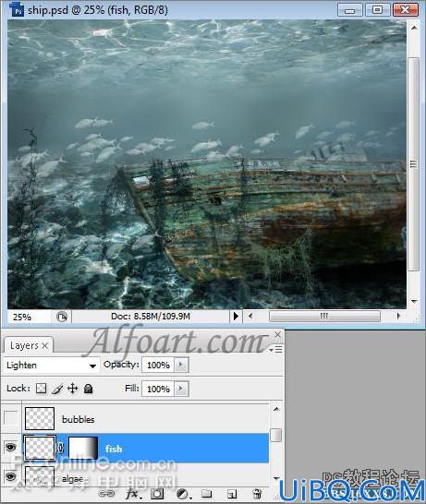Viewport: 426px width, 504px height.
Task: Click the canvas horizontal scroll left arrow
Action: click(x=250, y=317)
